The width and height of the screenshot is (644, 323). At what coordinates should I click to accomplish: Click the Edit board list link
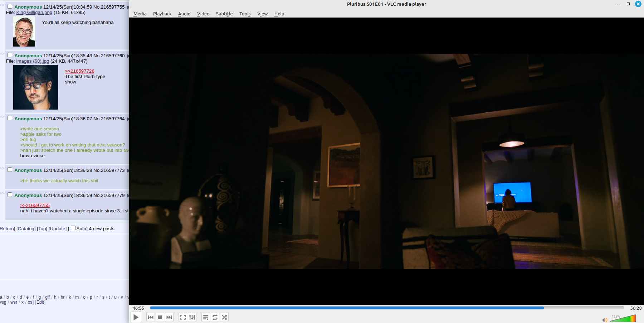coord(40,302)
